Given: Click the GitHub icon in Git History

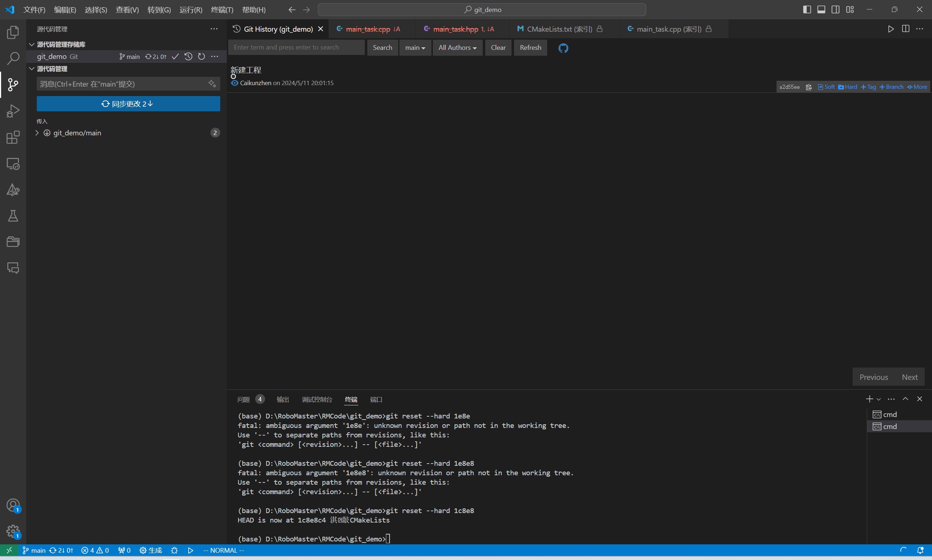Looking at the screenshot, I should (563, 48).
